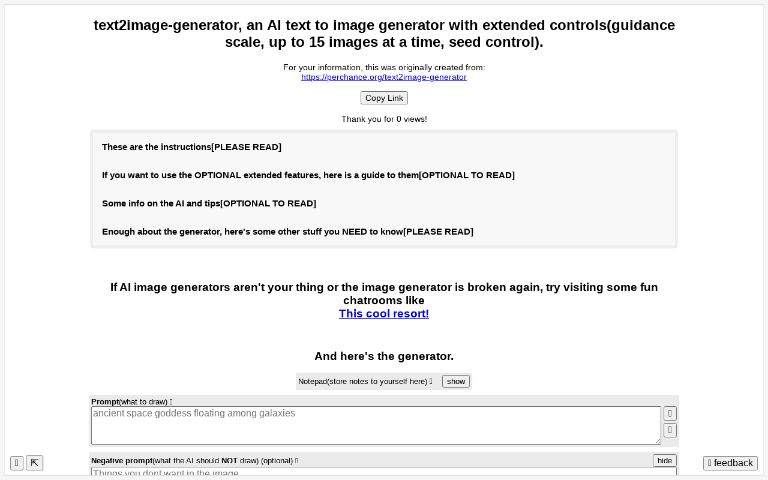Viewport: 768px width, 480px height.
Task: Click the small square button left of the arrow button
Action: (17, 463)
